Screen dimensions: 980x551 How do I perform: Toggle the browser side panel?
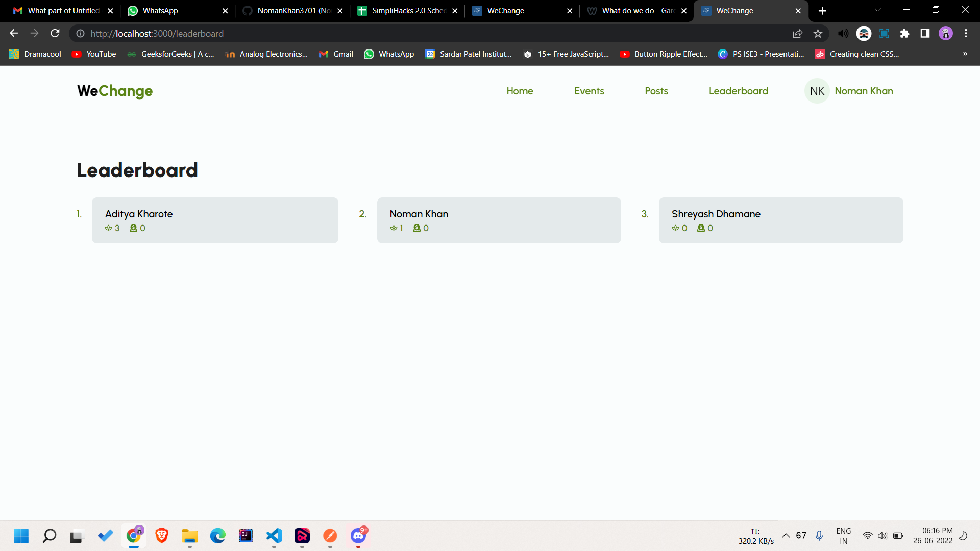click(x=925, y=33)
